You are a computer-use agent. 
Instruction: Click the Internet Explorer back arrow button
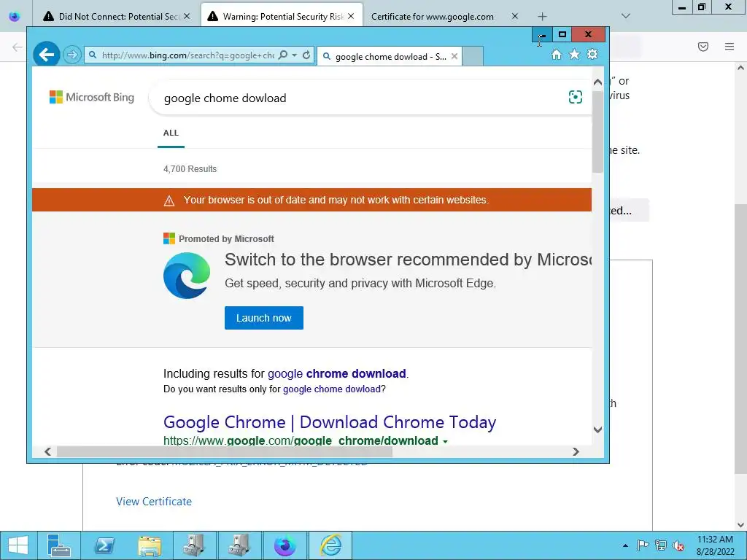[x=46, y=55]
